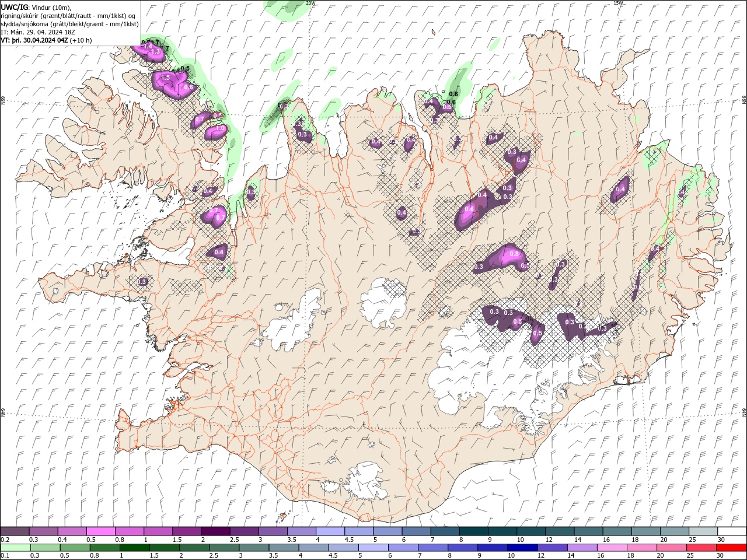Pick upper legend swatch between 0.2 and 0.3
Screen dimensions: 747x560
(x=15, y=531)
